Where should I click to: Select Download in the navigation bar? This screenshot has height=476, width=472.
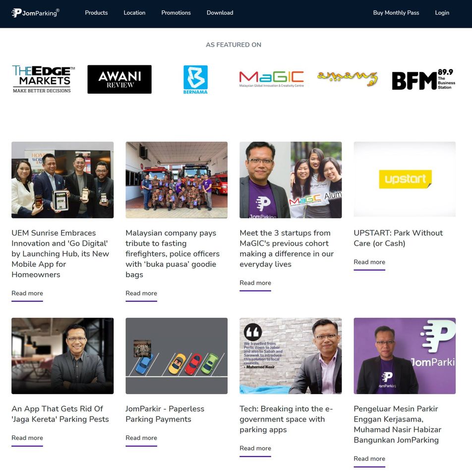point(220,13)
